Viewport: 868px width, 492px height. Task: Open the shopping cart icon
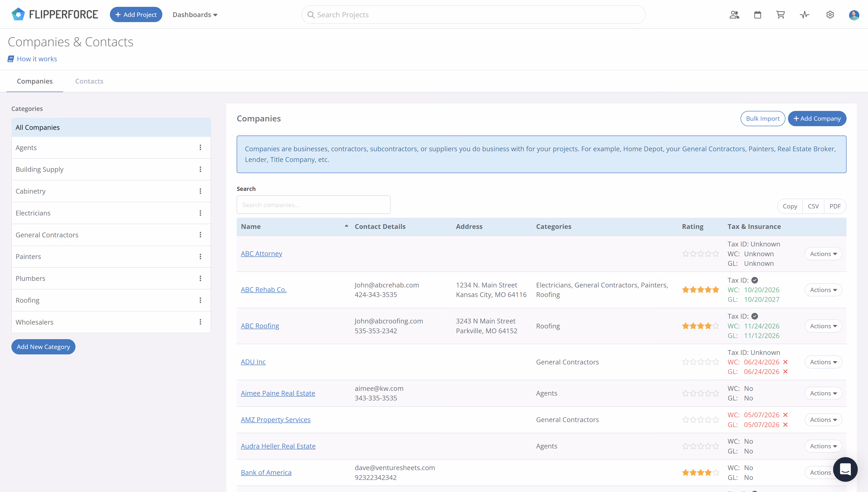(780, 15)
